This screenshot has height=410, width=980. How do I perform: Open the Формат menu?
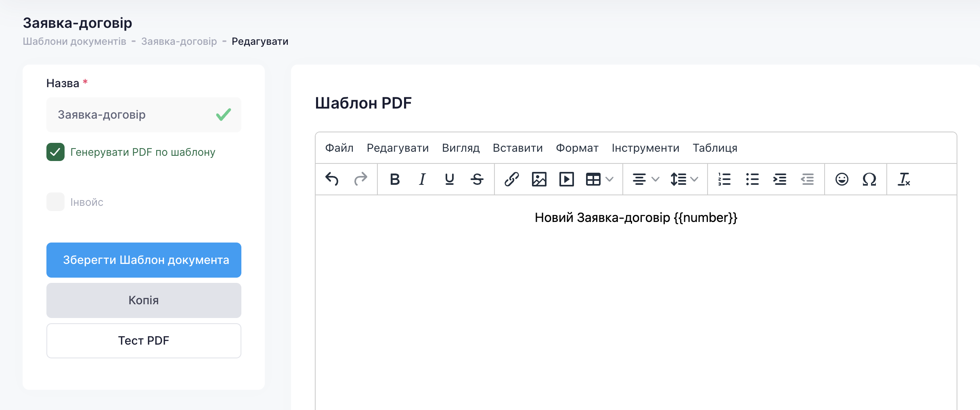(577, 148)
